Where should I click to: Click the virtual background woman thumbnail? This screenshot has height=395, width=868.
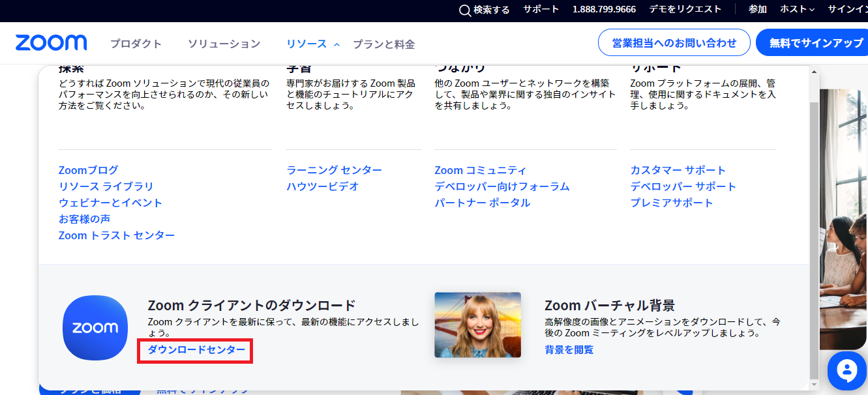point(477,325)
